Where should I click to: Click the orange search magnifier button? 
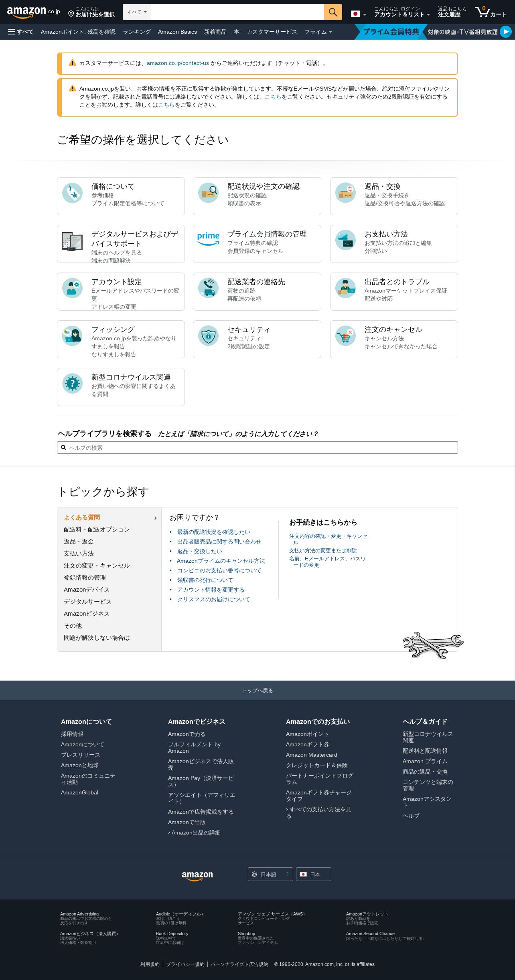333,12
